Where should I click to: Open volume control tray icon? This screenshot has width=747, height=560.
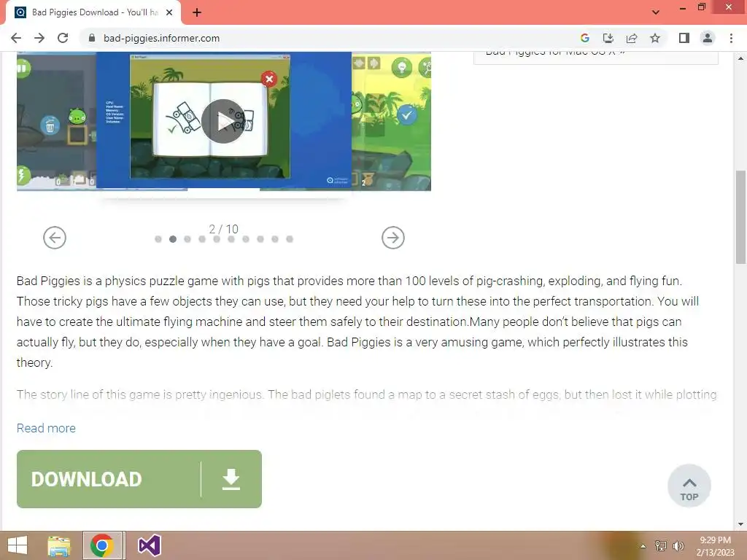pyautogui.click(x=678, y=545)
